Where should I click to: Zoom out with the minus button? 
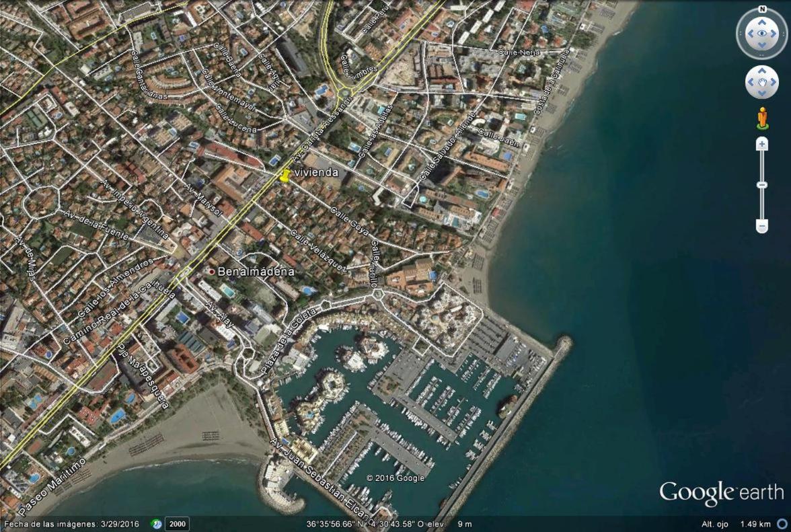(x=761, y=226)
